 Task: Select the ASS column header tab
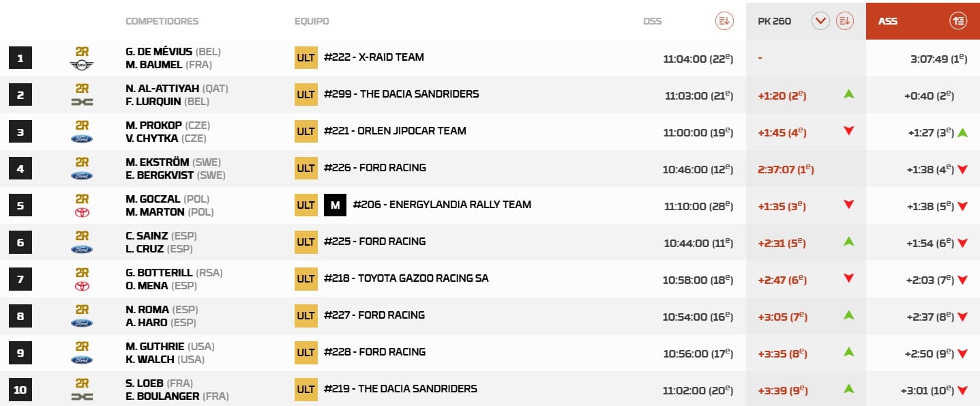tap(888, 21)
